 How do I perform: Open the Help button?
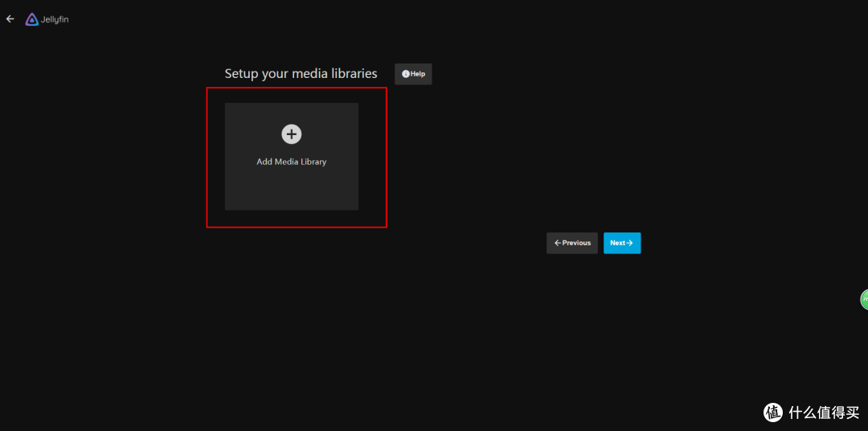point(413,74)
